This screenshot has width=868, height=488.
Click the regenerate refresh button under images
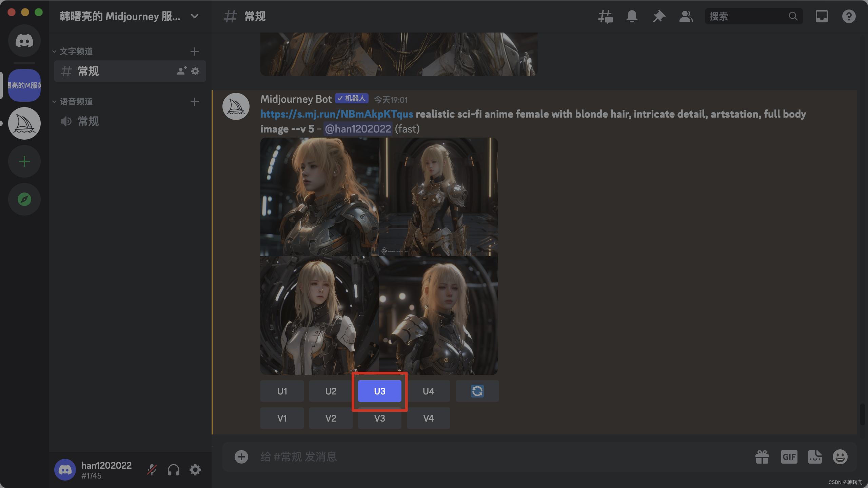click(x=477, y=391)
